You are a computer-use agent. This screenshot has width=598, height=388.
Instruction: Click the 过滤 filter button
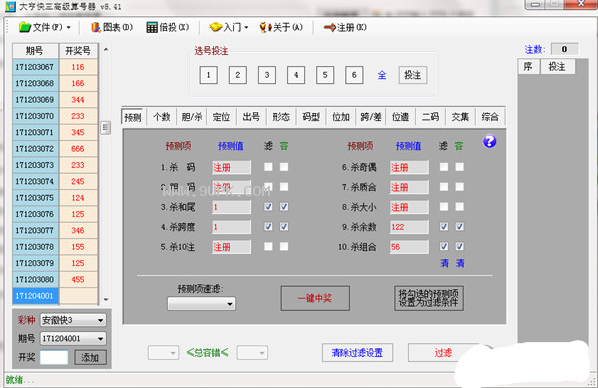[443, 353]
